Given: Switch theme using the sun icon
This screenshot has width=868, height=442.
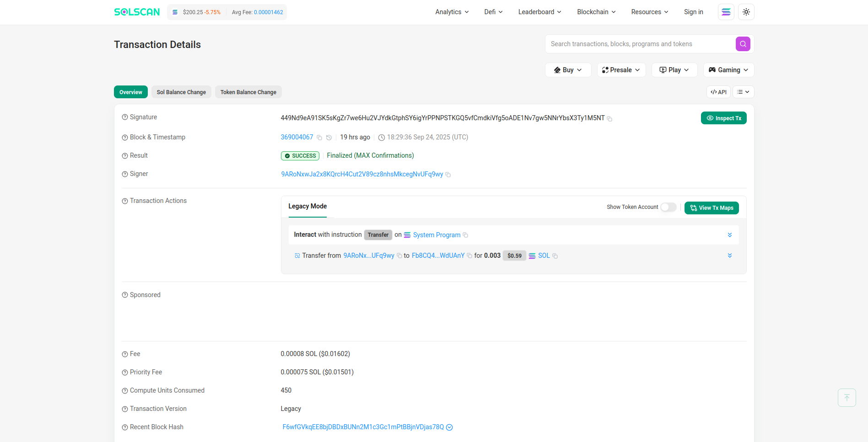Looking at the screenshot, I should (x=746, y=12).
